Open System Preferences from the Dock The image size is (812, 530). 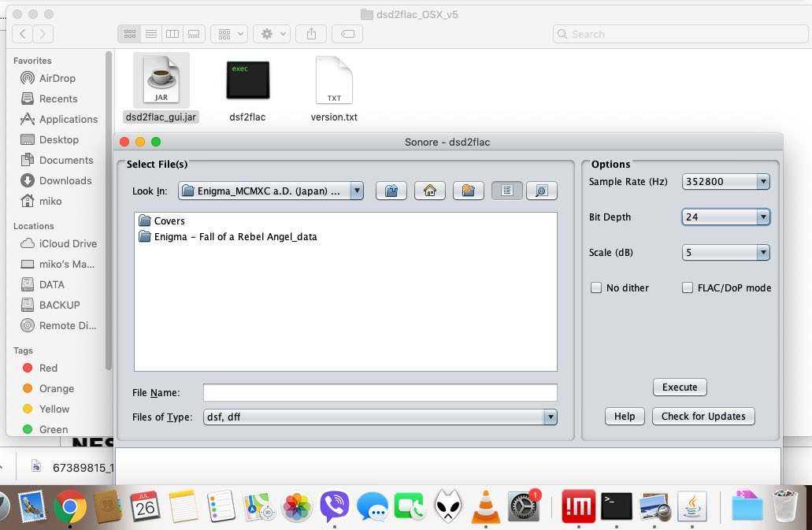pyautogui.click(x=524, y=506)
